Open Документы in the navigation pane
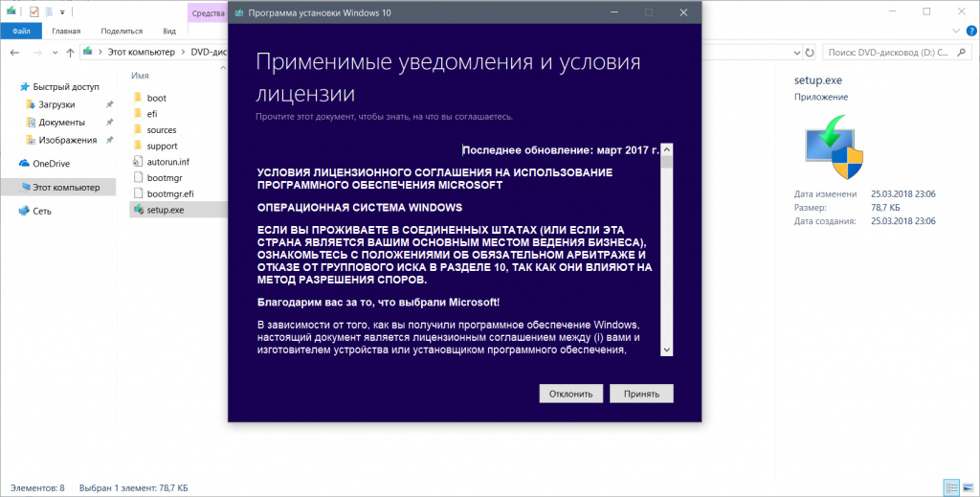 click(x=61, y=122)
